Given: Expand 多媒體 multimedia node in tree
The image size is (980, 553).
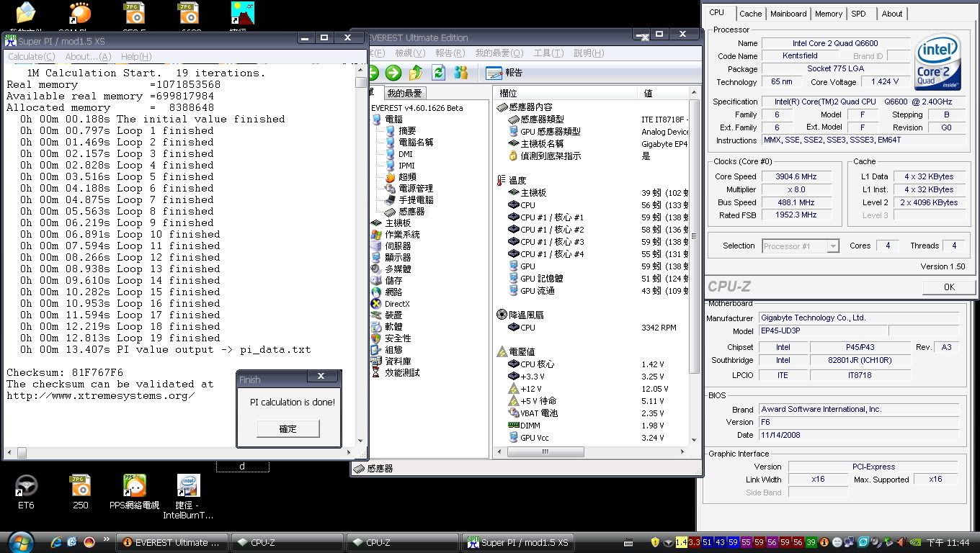Looking at the screenshot, I should pos(398,269).
